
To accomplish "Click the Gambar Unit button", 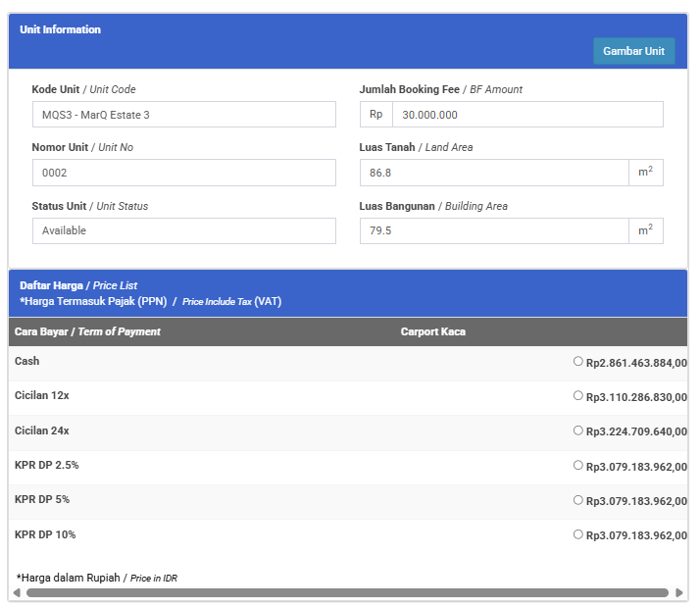I will (x=633, y=51).
